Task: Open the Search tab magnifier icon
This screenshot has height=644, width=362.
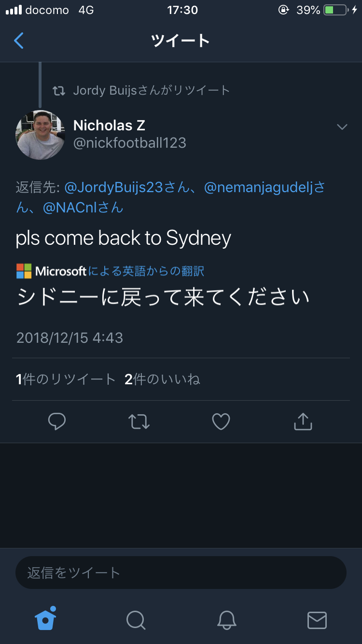Action: click(x=136, y=620)
